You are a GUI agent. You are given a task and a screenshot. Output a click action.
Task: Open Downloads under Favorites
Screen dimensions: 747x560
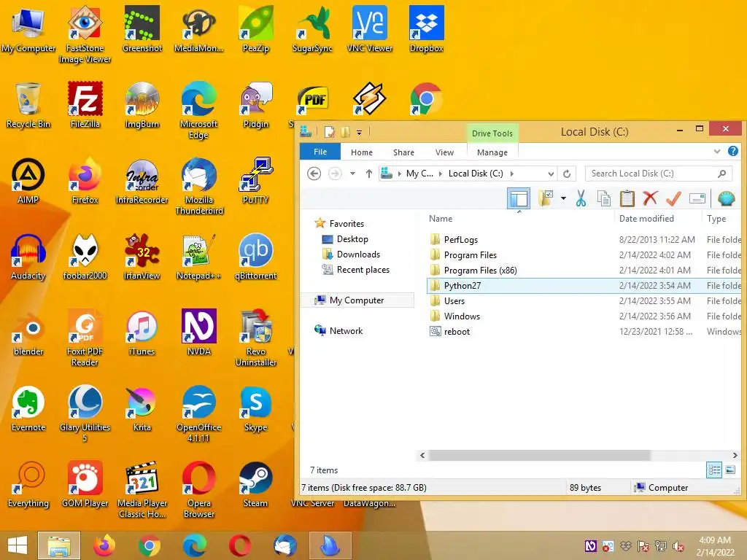(x=358, y=254)
